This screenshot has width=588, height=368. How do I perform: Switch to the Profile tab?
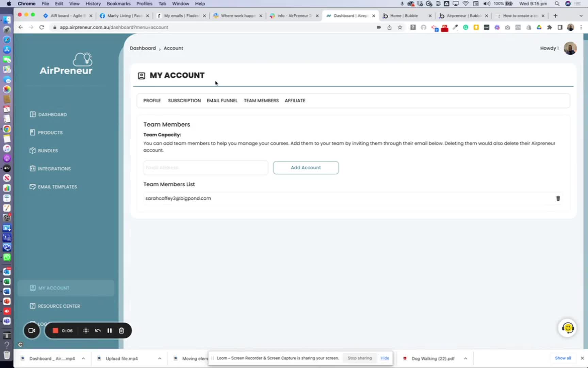click(152, 101)
